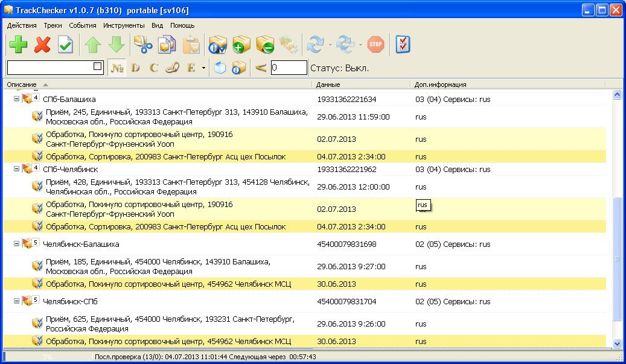626x364 pixels.
Task: Click the box with red minus icon
Action: [265, 45]
